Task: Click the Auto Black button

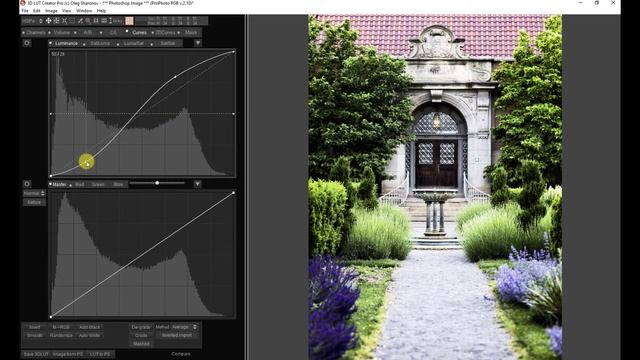Action: [x=89, y=327]
